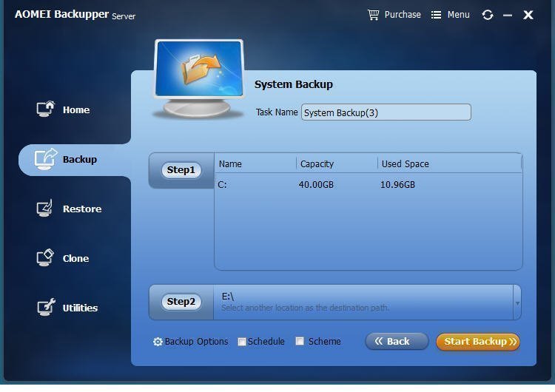Click the Used Space column header
Image resolution: width=555 pixels, height=392 pixels.
pyautogui.click(x=406, y=164)
